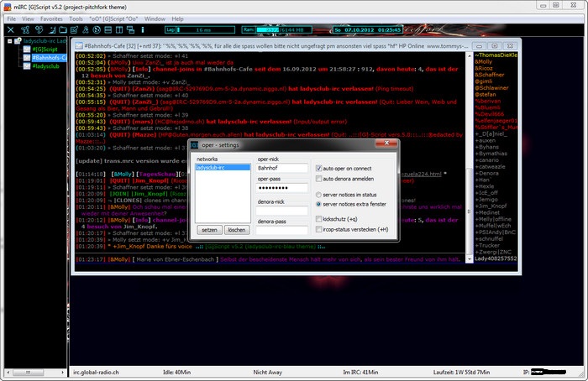Click the clock icon in toolbar
Screen dimensions: 588x381
pyautogui.click(x=97, y=29)
